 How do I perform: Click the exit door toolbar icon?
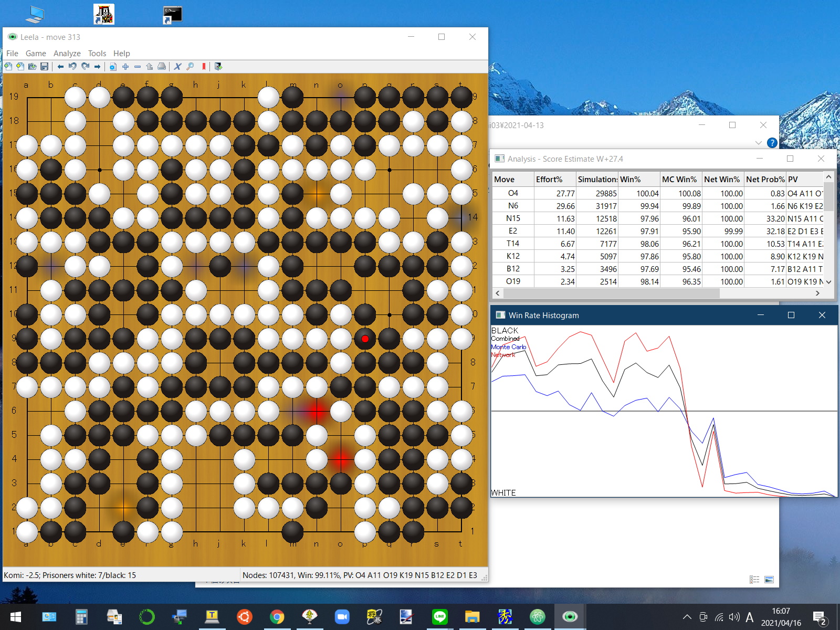(218, 67)
